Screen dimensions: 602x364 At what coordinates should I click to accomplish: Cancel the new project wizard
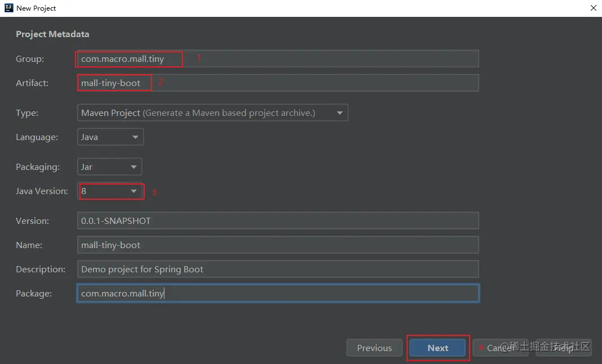501,348
